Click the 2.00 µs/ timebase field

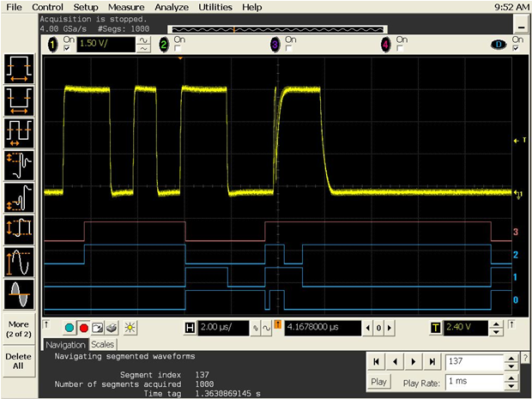pyautogui.click(x=223, y=328)
